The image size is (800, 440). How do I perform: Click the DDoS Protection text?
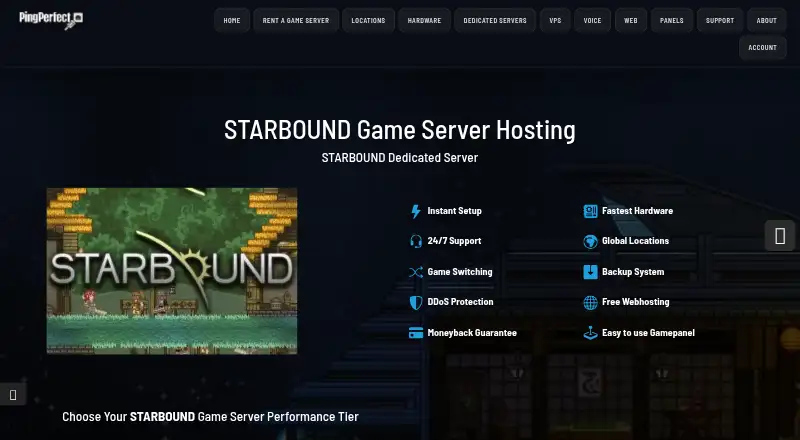[x=461, y=302]
